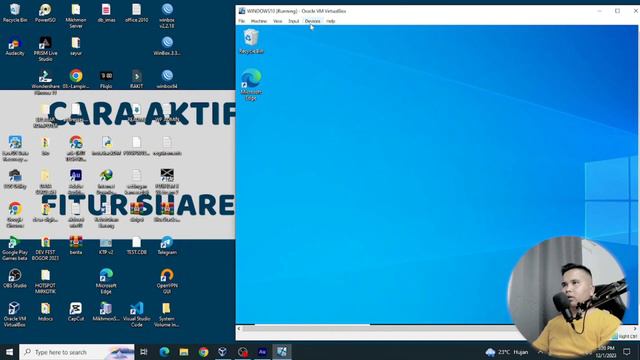Select the HOTSPOT MIKROTIK desktop icon
The width and height of the screenshot is (640, 360).
tap(45, 282)
